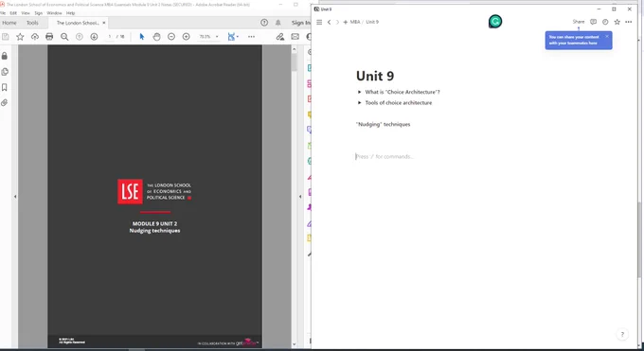Click the save icon in Acrobat toolbar

(6, 37)
